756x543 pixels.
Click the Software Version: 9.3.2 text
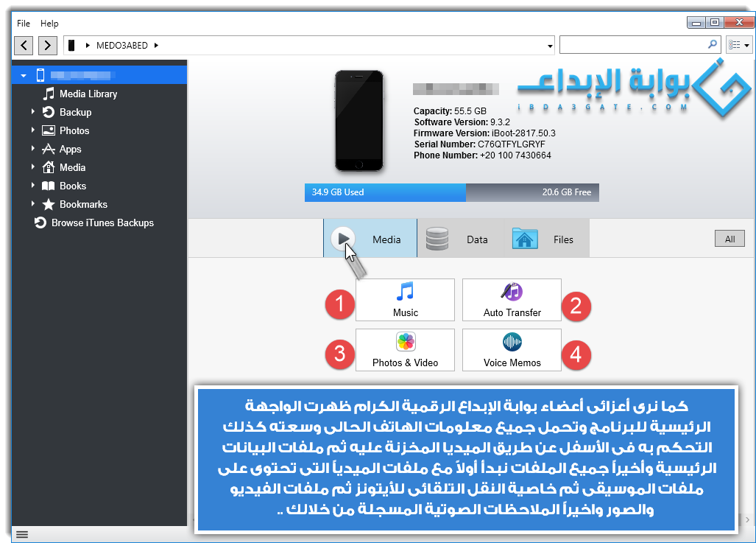pos(462,122)
